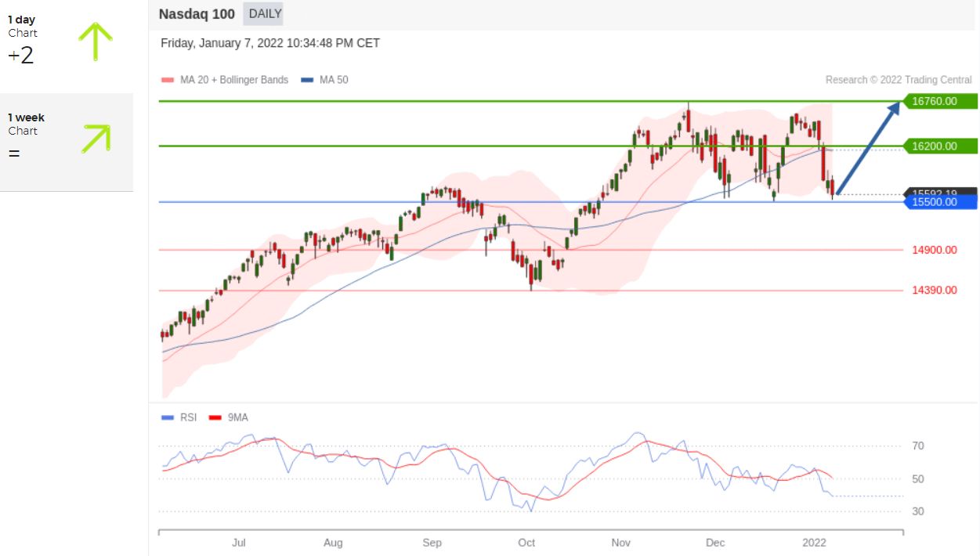Click the 'Nov' time axis label
Viewport: 980px width, 556px height.
pyautogui.click(x=621, y=542)
